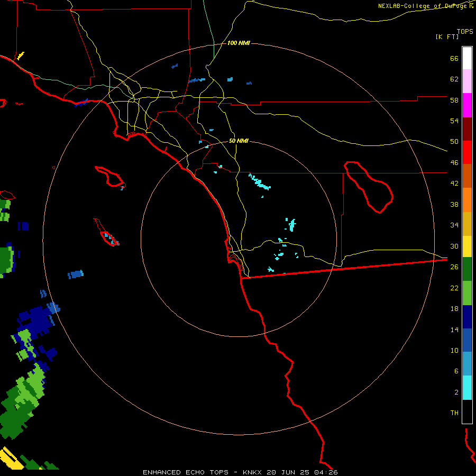The width and height of the screenshot is (476, 476).
Task: Select the sky blue legend swatch
Action: tap(467, 364)
